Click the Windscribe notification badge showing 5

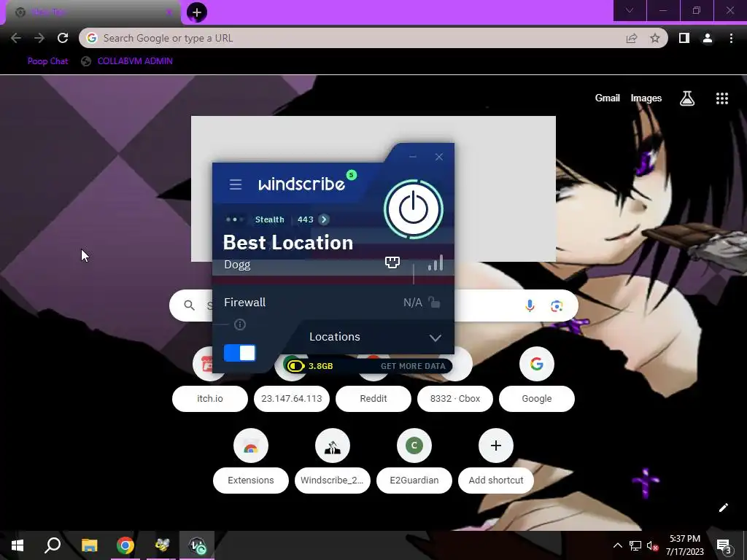351,175
